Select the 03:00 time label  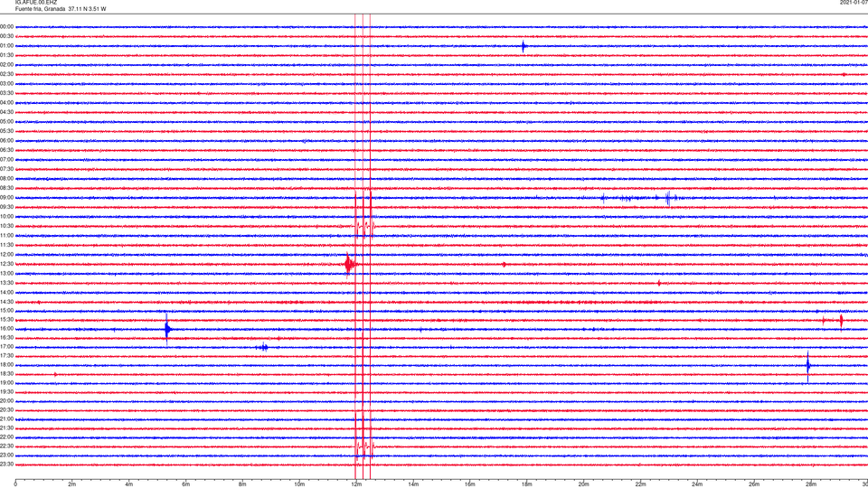[x=7, y=83]
